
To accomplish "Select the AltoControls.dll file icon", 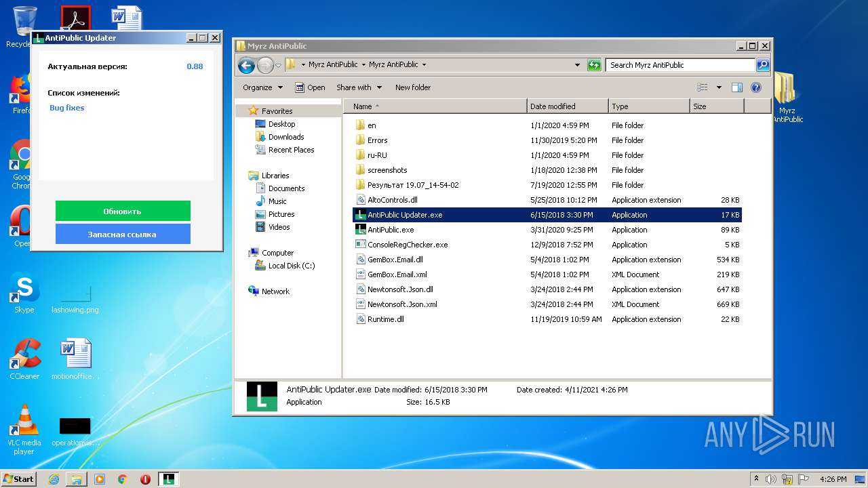I will pyautogui.click(x=361, y=200).
